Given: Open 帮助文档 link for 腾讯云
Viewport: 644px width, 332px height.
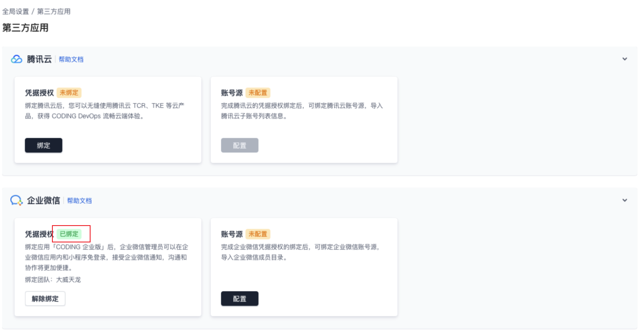Looking at the screenshot, I should coord(71,59).
